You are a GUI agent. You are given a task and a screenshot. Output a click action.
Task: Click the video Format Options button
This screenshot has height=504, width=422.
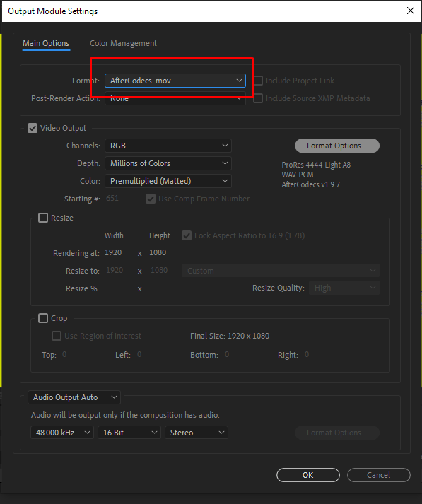click(x=337, y=146)
